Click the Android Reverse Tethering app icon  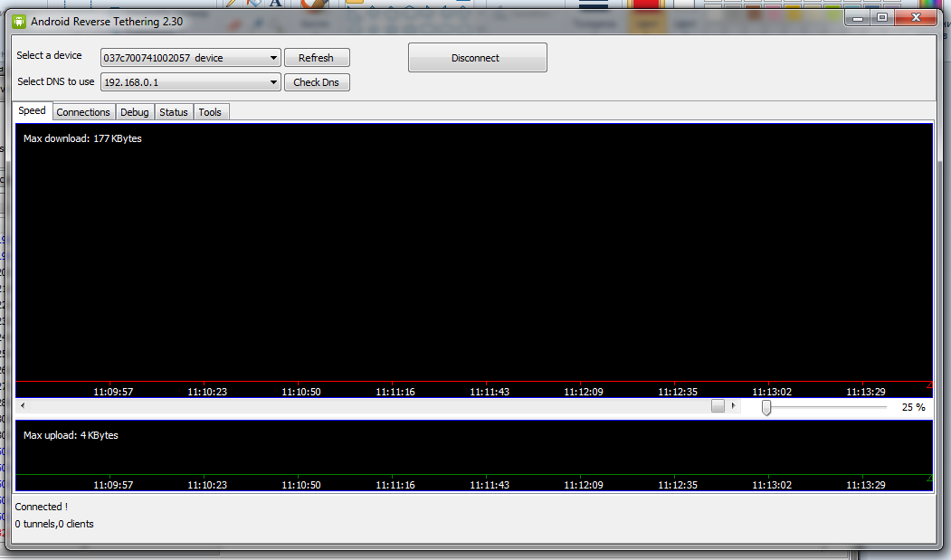[19, 22]
